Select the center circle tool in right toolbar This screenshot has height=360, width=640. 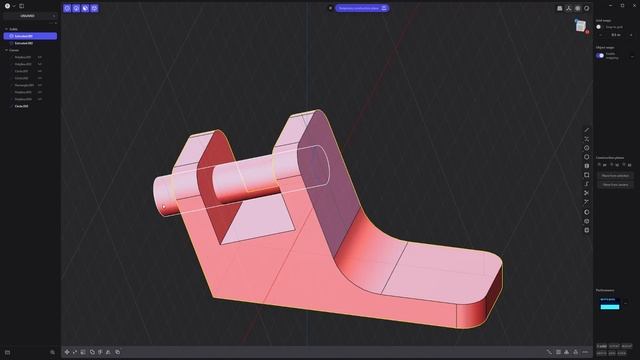coord(587,148)
